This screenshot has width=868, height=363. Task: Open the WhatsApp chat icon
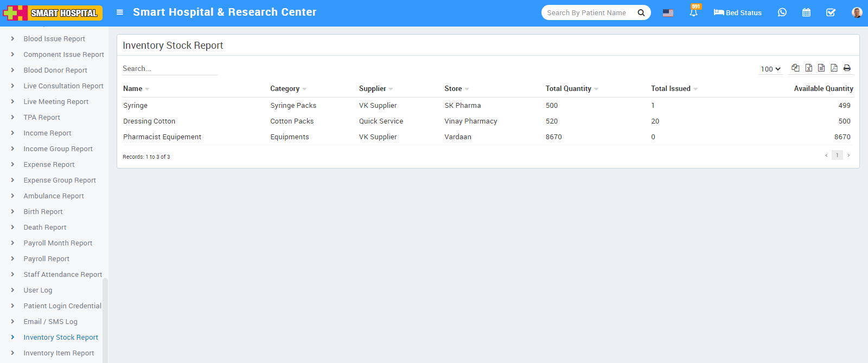(782, 12)
